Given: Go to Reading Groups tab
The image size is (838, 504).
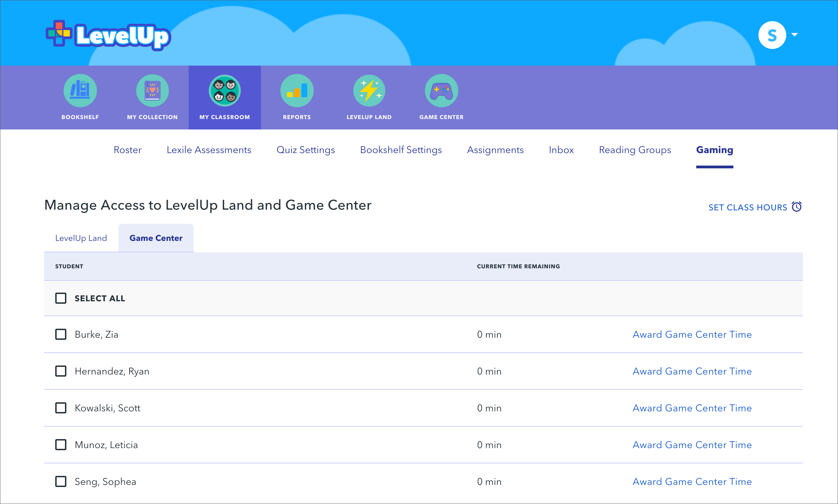Looking at the screenshot, I should click(635, 150).
